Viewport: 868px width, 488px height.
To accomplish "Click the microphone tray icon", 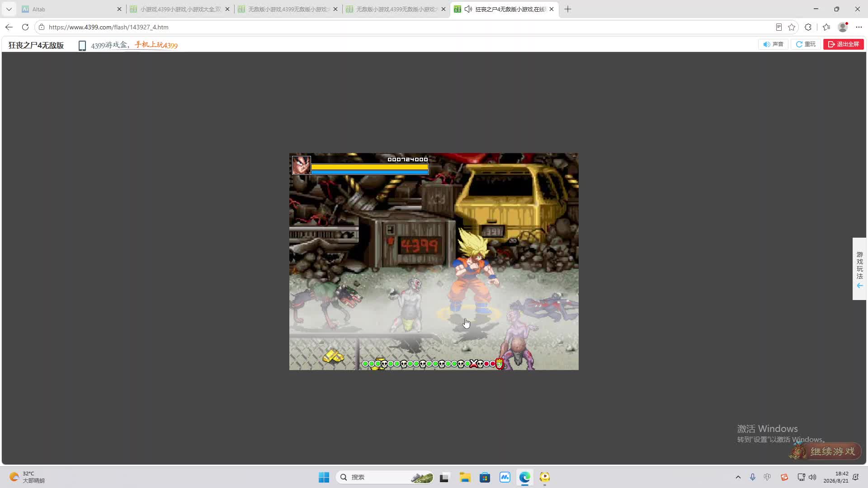I will click(753, 477).
